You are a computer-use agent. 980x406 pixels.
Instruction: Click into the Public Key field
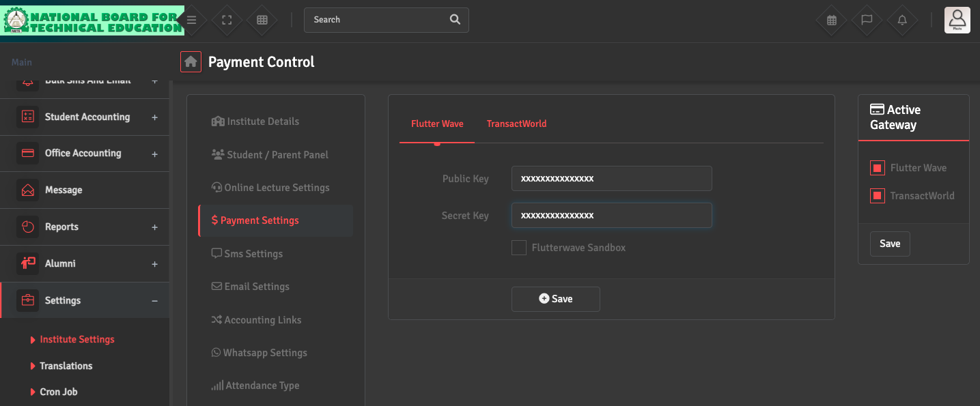point(611,179)
